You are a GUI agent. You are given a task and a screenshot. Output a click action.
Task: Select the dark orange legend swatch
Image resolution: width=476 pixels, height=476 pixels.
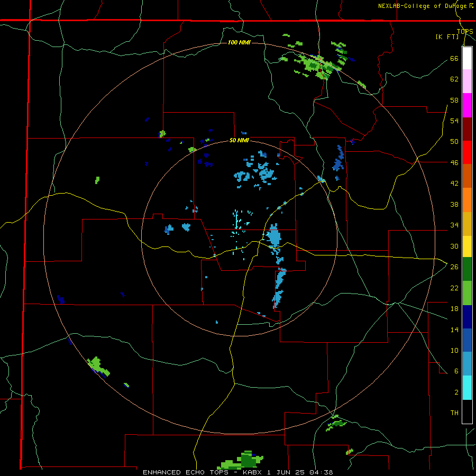(467, 176)
